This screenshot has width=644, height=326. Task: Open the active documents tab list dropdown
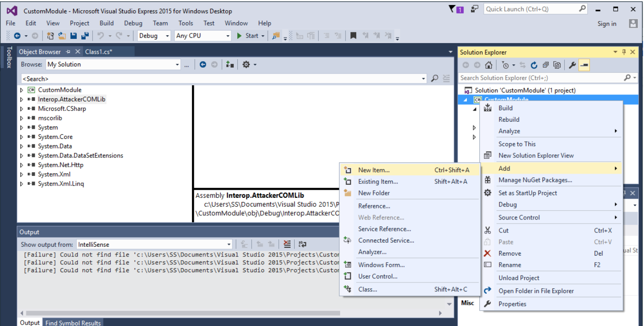coord(451,52)
